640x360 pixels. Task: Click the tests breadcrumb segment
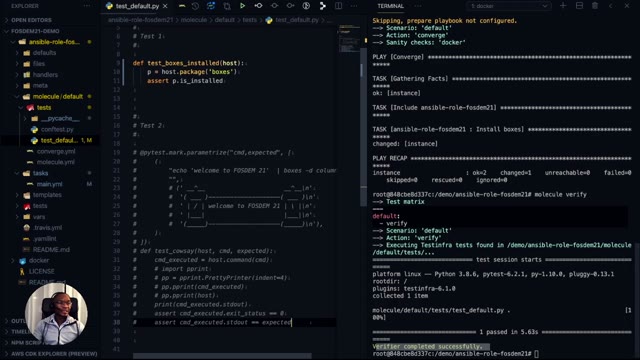click(x=249, y=20)
